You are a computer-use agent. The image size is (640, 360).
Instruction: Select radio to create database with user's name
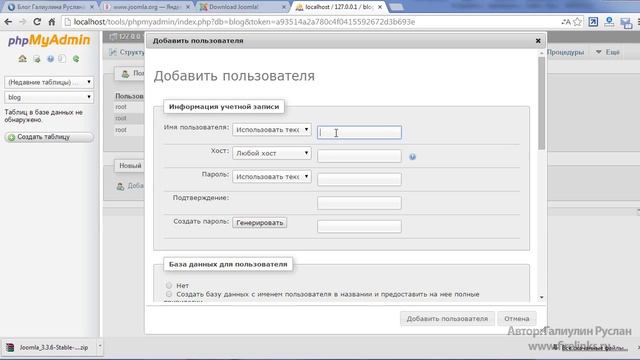click(169, 294)
